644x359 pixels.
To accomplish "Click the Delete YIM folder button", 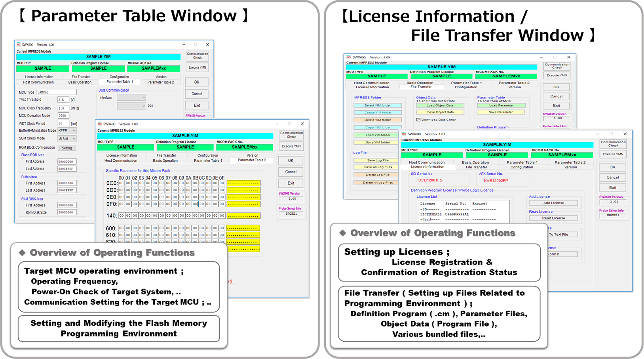I will (x=378, y=120).
